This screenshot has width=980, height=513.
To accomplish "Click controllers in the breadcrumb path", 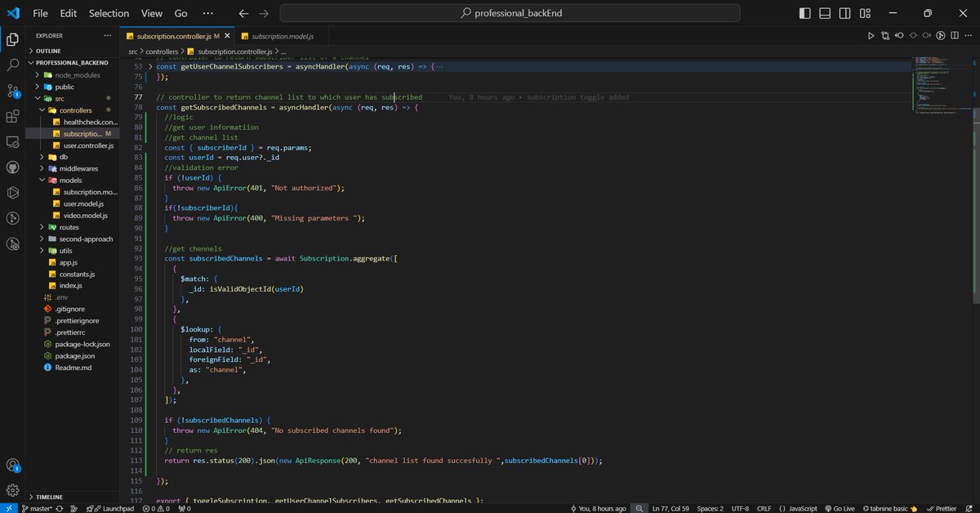I will (162, 51).
